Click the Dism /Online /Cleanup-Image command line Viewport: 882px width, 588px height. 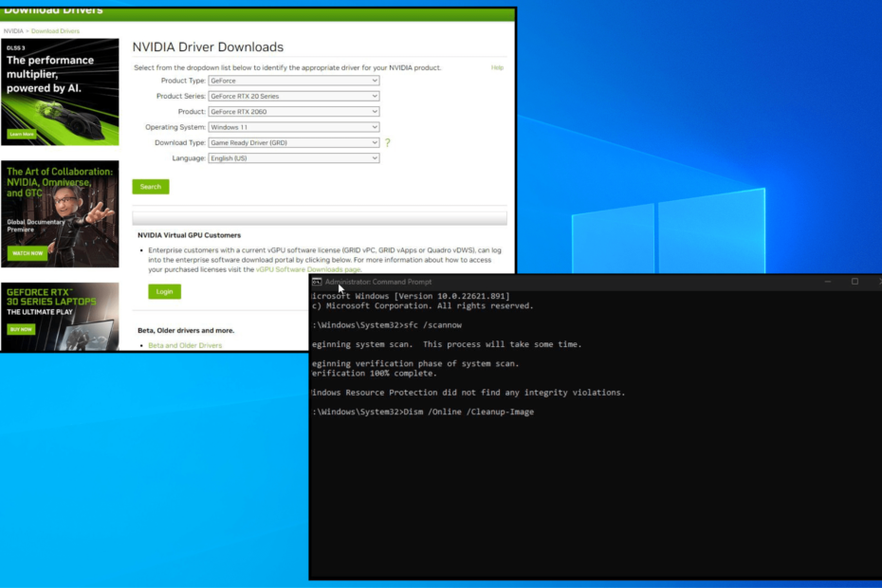point(423,412)
